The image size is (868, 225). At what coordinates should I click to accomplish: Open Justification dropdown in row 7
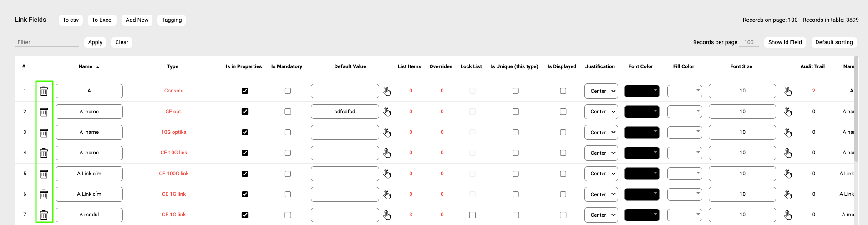(x=601, y=215)
